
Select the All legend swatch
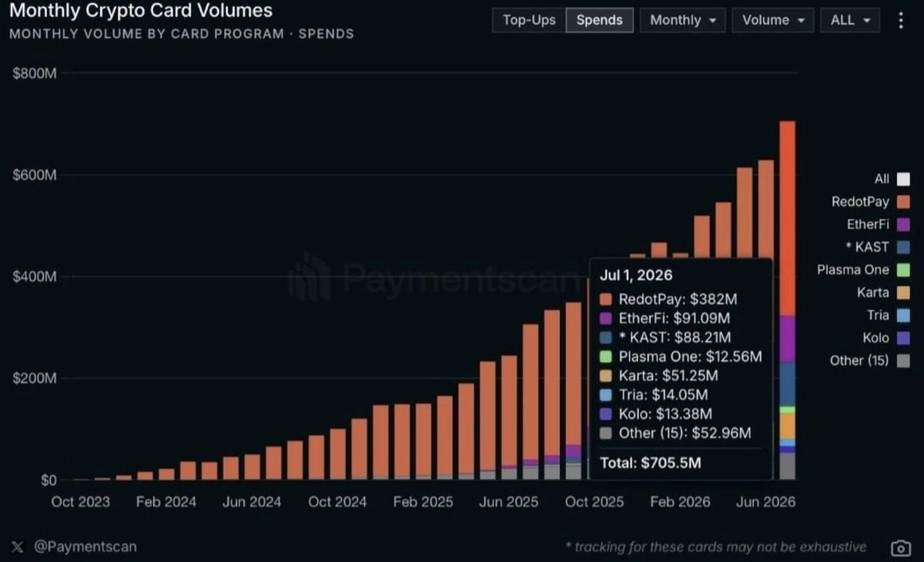coord(903,179)
